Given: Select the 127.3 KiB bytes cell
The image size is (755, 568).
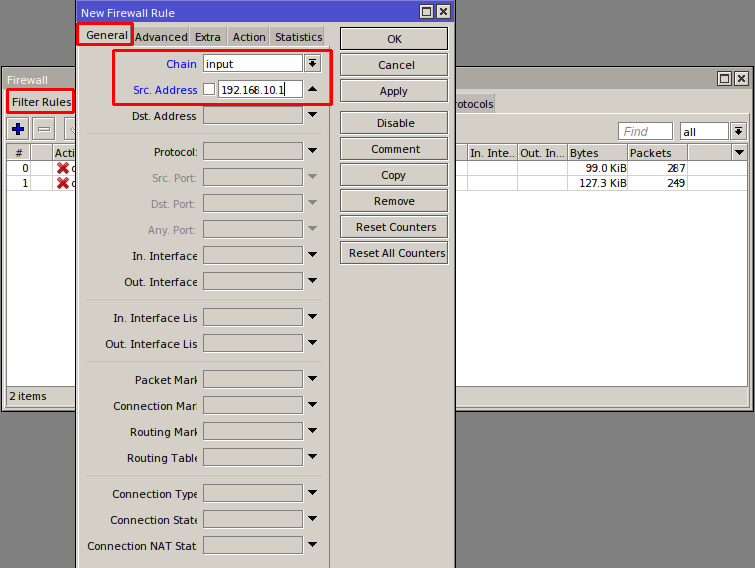Looking at the screenshot, I should pos(597,183).
